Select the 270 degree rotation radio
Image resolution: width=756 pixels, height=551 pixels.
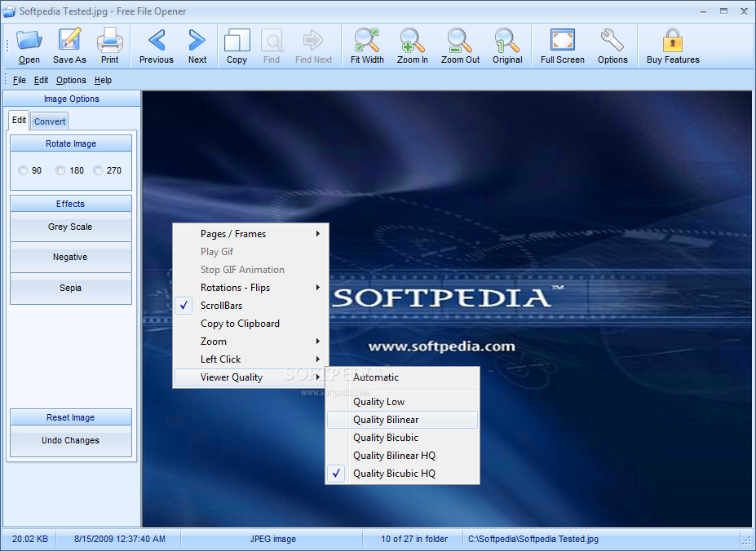click(x=98, y=170)
